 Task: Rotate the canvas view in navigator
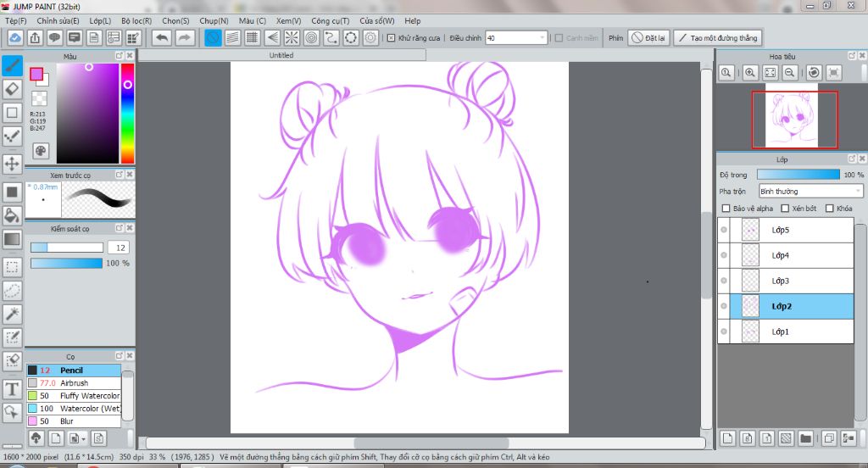click(x=814, y=73)
